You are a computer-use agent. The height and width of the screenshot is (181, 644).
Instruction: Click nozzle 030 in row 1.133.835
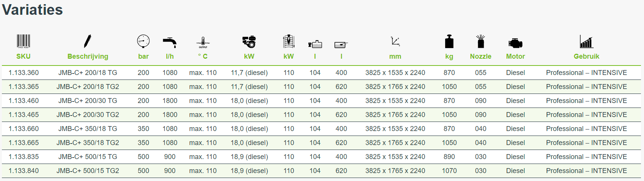481,157
